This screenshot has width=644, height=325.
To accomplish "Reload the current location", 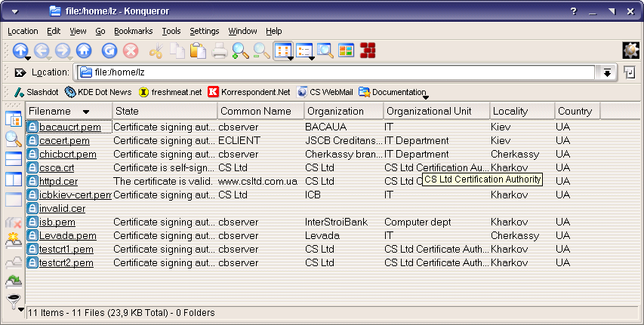I will tap(109, 51).
